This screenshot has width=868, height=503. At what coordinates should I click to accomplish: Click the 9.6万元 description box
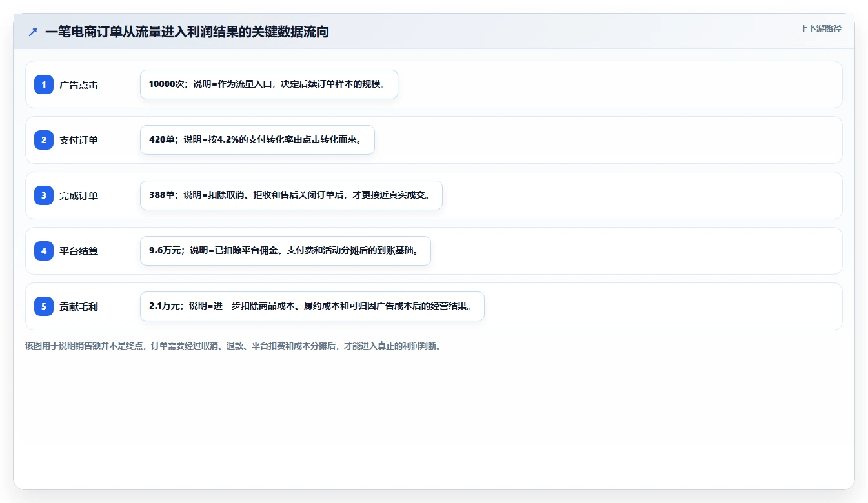(285, 251)
